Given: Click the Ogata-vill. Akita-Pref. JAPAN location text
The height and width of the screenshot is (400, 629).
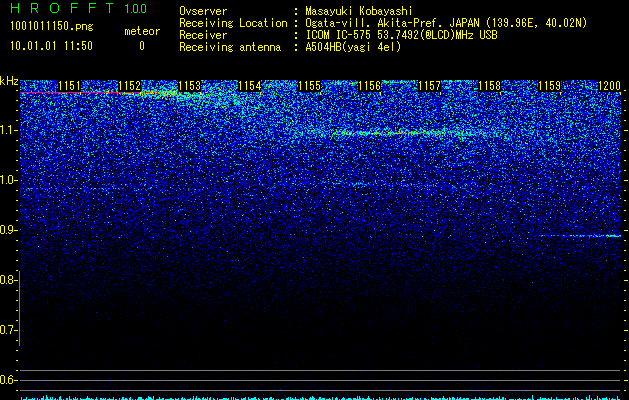Looking at the screenshot, I should coord(446,23).
